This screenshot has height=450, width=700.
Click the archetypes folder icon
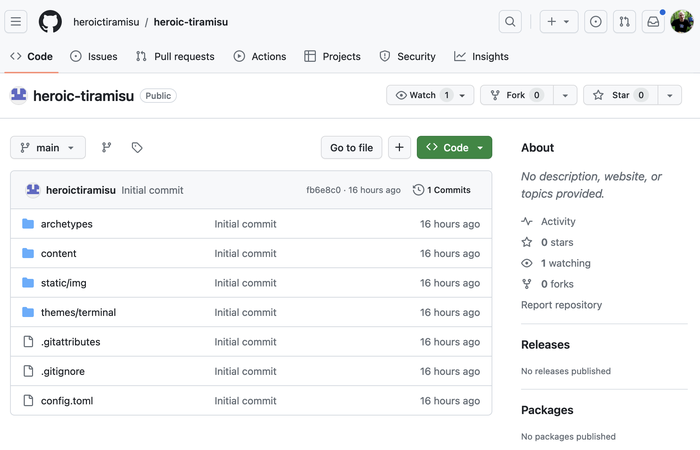[28, 224]
